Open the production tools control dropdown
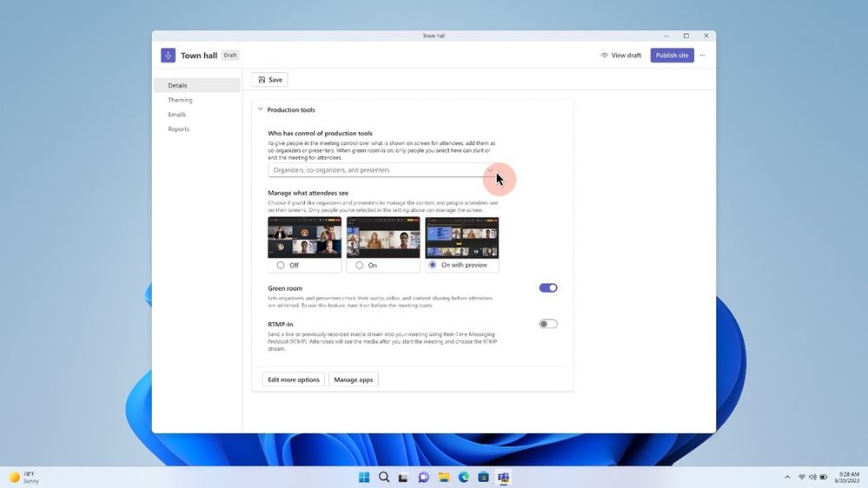Viewport: 868px width, 488px height. 383,170
